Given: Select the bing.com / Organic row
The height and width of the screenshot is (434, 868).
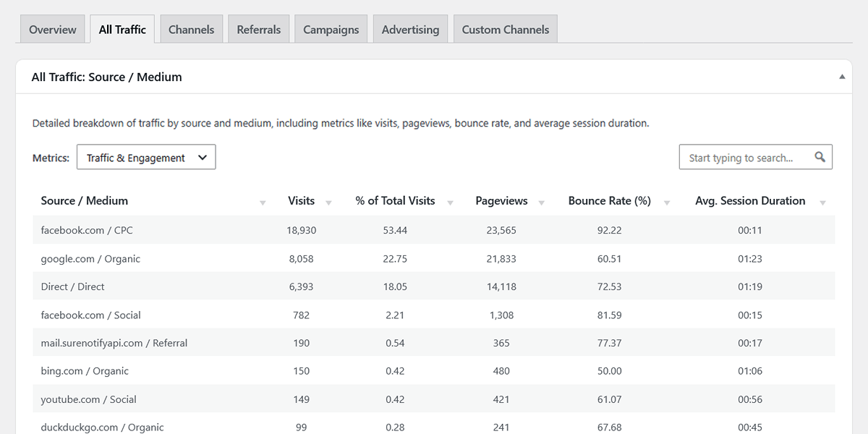Looking at the screenshot, I should 434,371.
